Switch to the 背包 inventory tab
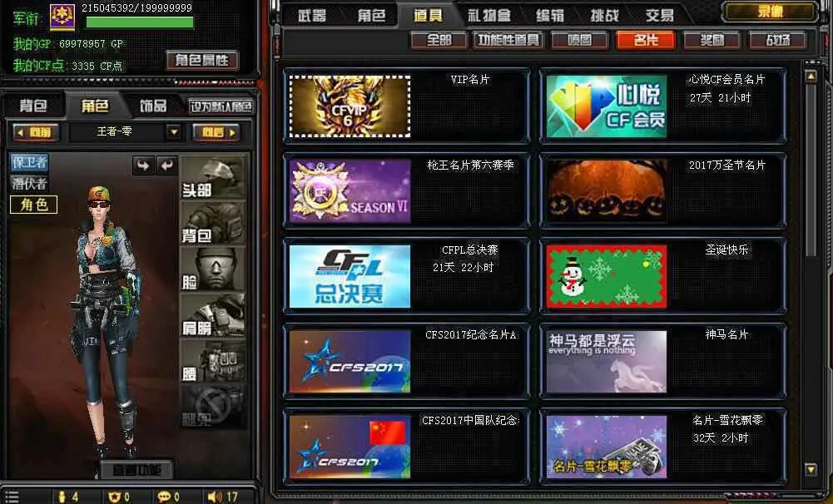This screenshot has width=833, height=504. click(33, 106)
